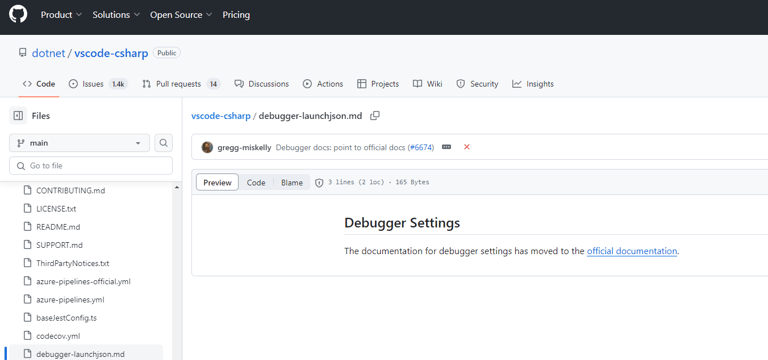This screenshot has height=360, width=768.
Task: Go to the Actions tab
Action: pyautogui.click(x=323, y=84)
